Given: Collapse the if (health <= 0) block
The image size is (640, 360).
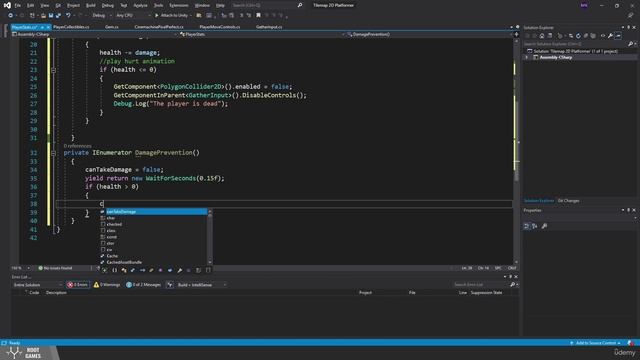Looking at the screenshot, I should (53, 70).
